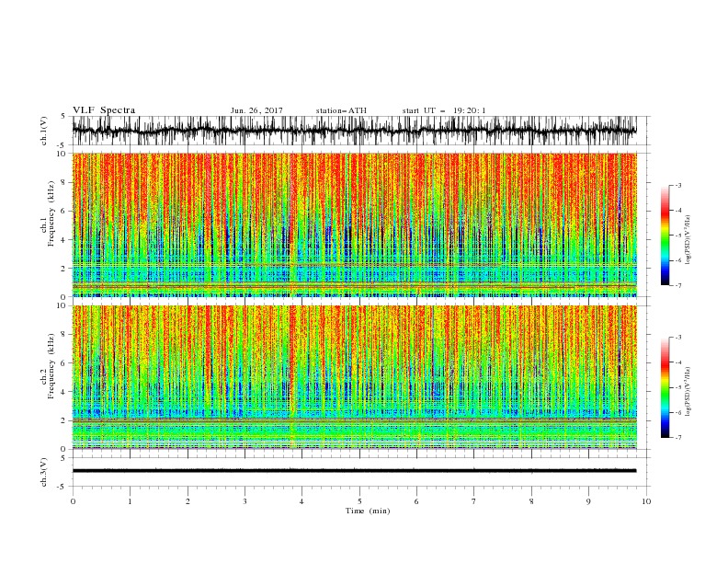Click the "ch.1(V)" waveform axis label

pos(44,131)
